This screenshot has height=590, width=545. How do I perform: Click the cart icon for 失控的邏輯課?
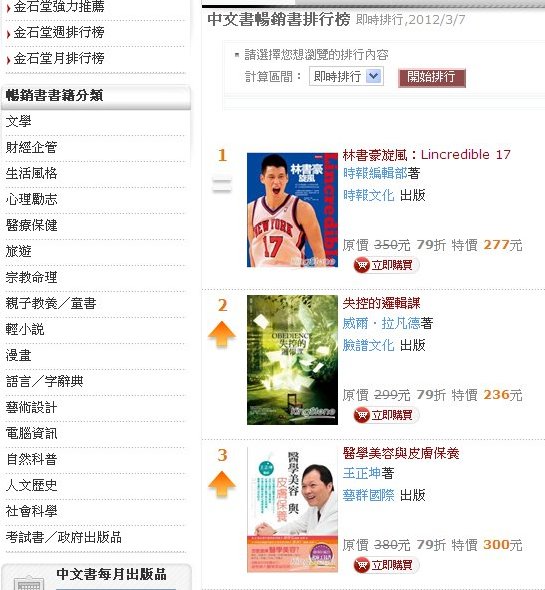tap(362, 415)
